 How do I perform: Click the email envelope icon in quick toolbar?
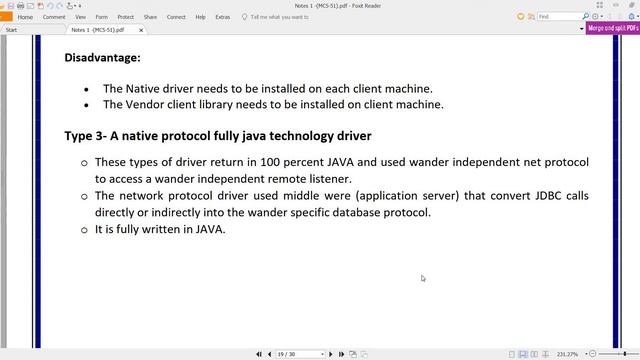(x=30, y=6)
